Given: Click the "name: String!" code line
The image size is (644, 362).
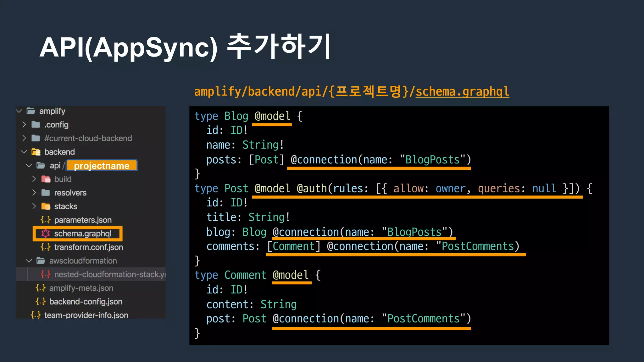Looking at the screenshot, I should [245, 145].
